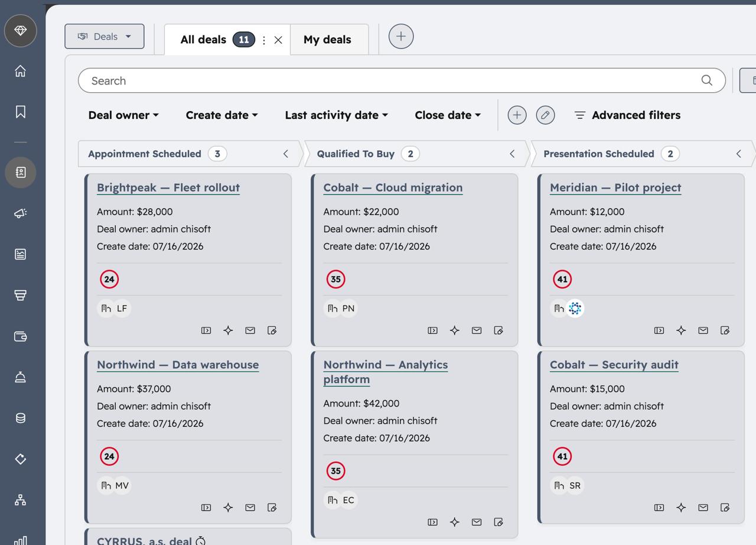Click the email icon on Brightpeak card
756x545 pixels.
[x=250, y=330]
